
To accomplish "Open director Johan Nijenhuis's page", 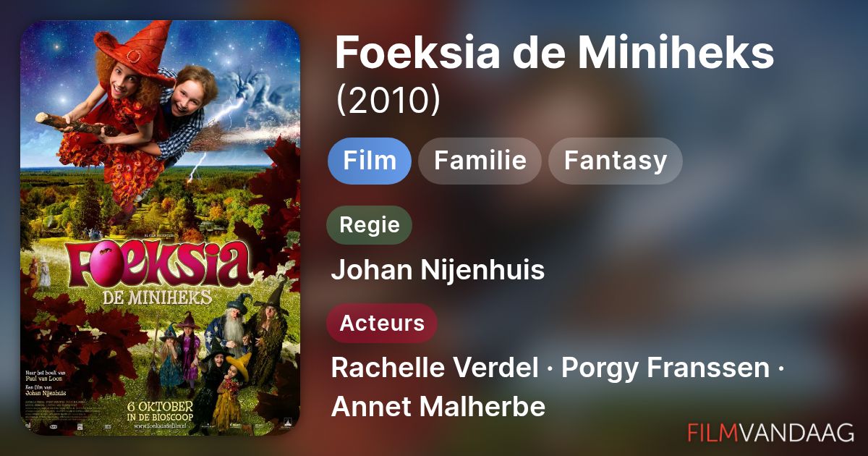I will click(x=438, y=271).
